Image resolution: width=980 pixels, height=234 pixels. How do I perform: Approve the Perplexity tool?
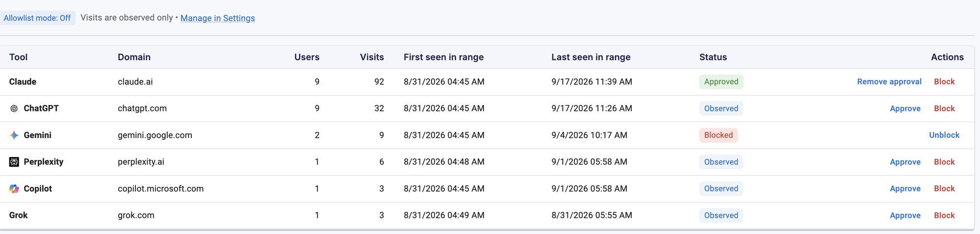coord(905,162)
